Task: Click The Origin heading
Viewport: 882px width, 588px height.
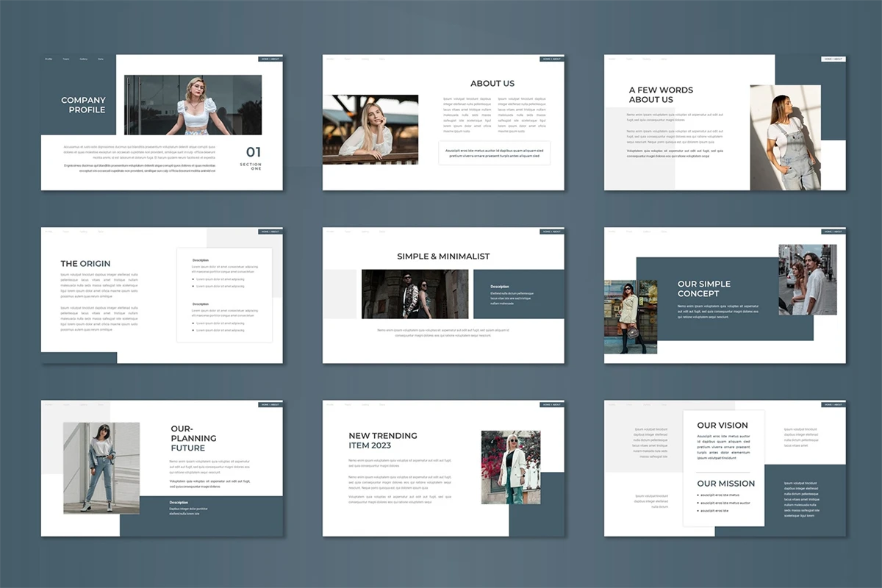Action: pos(85,264)
